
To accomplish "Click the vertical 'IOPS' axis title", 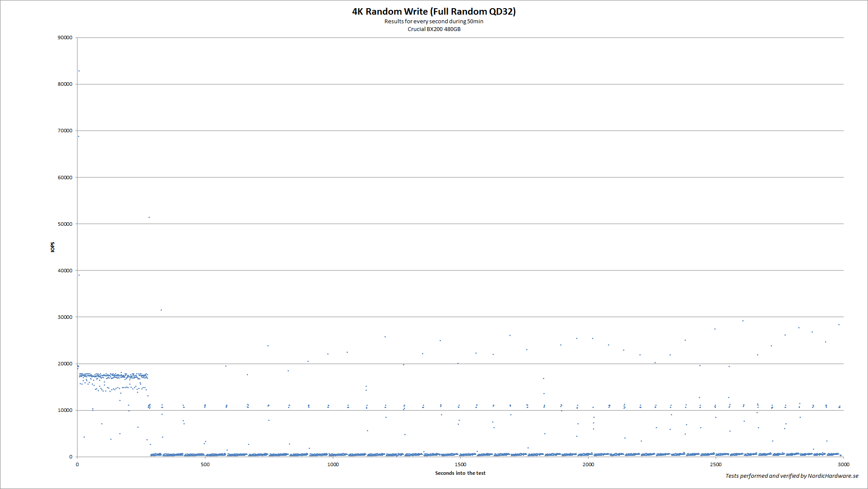I will pyautogui.click(x=53, y=247).
